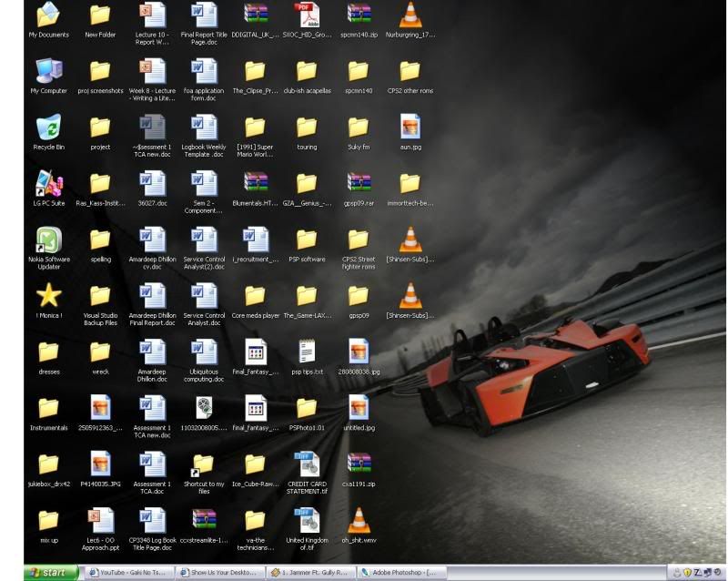Open the gpsp09.rar archive

[x=359, y=184]
